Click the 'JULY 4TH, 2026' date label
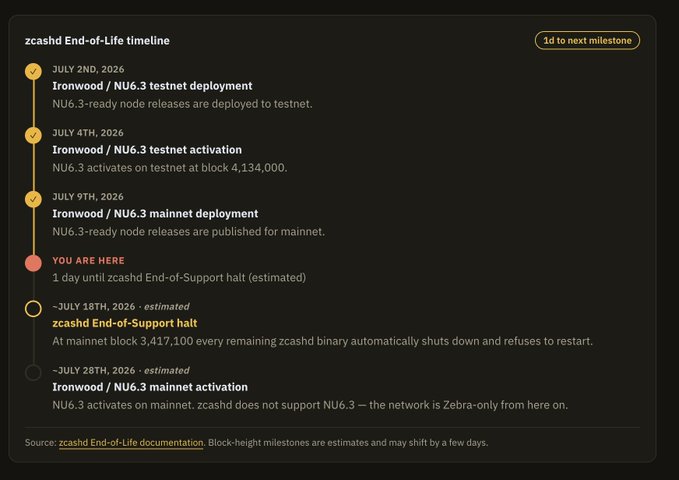Image resolution: width=679 pixels, height=480 pixels. click(x=88, y=133)
